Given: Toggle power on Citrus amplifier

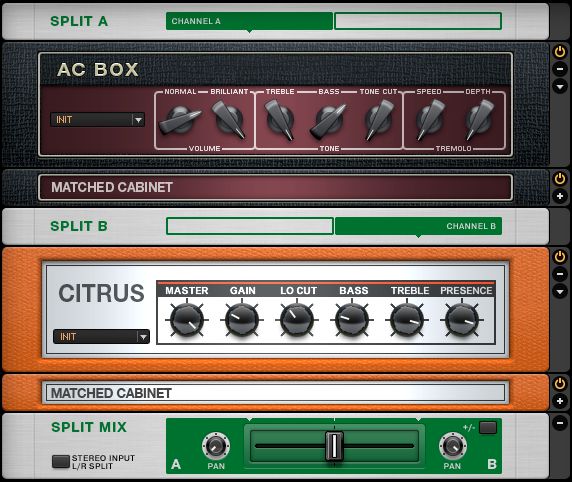Looking at the screenshot, I should tap(560, 257).
